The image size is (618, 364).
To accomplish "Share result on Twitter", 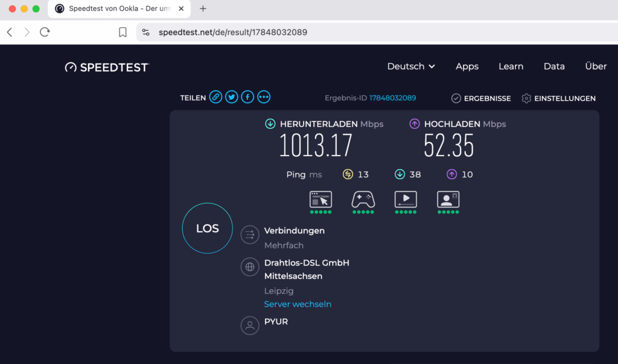I will (232, 97).
